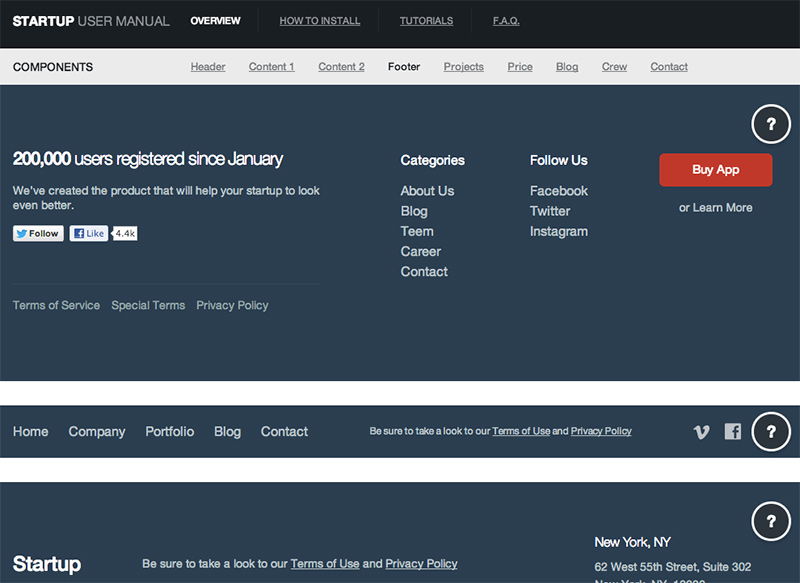
Task: Click help question mark in first footer
Action: pos(770,125)
